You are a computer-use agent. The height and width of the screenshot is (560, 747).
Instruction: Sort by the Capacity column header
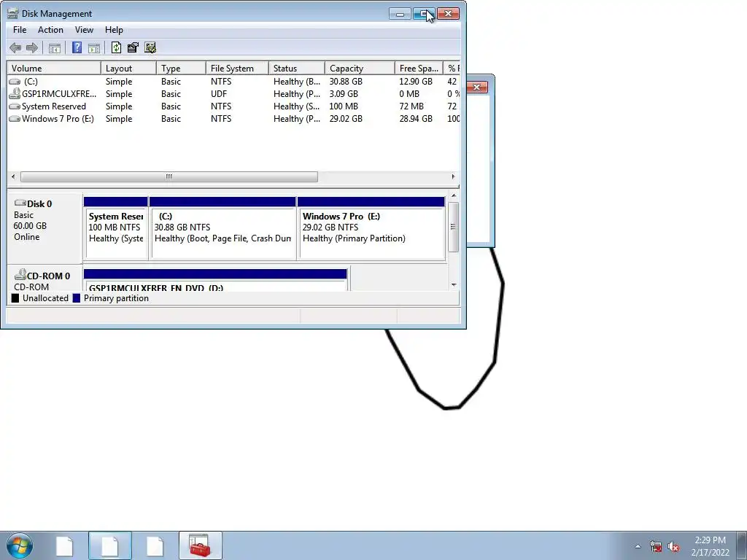360,68
